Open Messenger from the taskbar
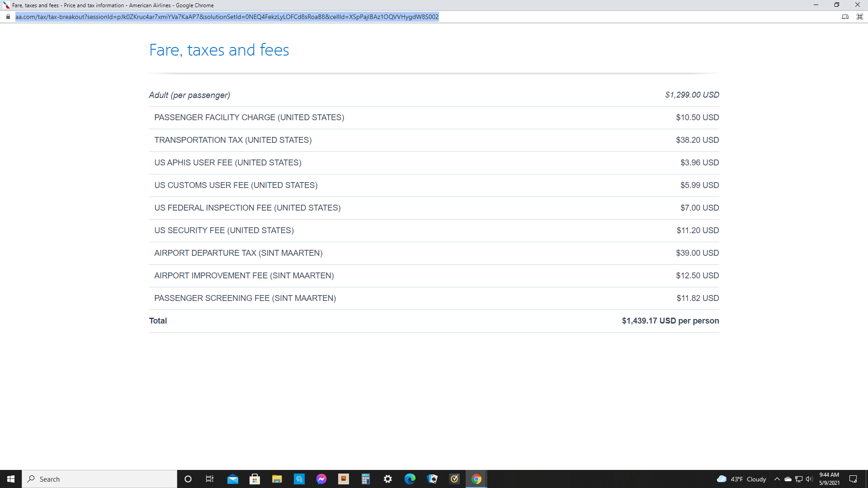Viewport: 868px width, 488px height. (x=321, y=479)
